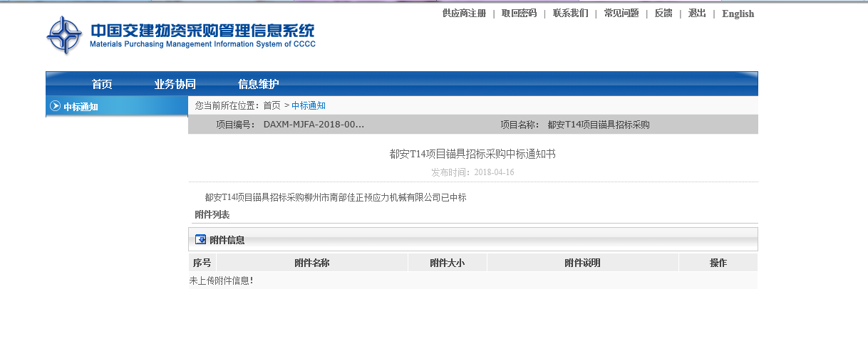The width and height of the screenshot is (868, 346).
Task: Click the 取回密码 link
Action: point(519,14)
